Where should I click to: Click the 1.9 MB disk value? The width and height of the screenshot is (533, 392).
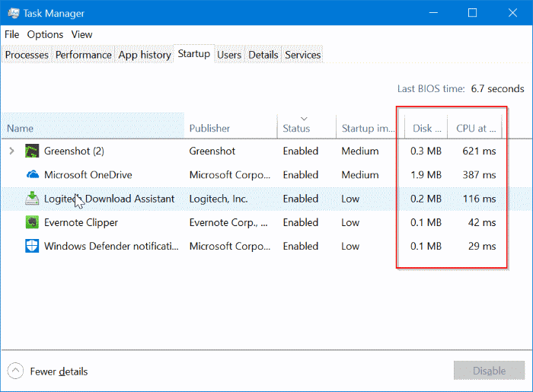click(x=426, y=174)
